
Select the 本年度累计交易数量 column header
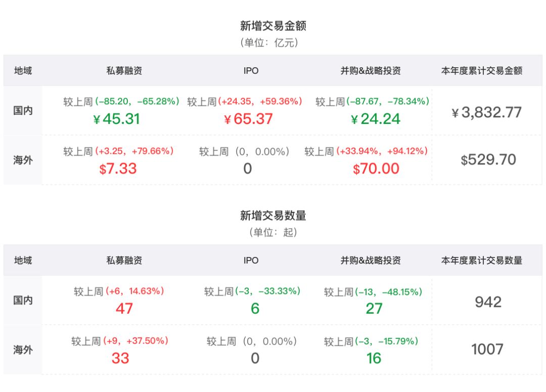482,260
